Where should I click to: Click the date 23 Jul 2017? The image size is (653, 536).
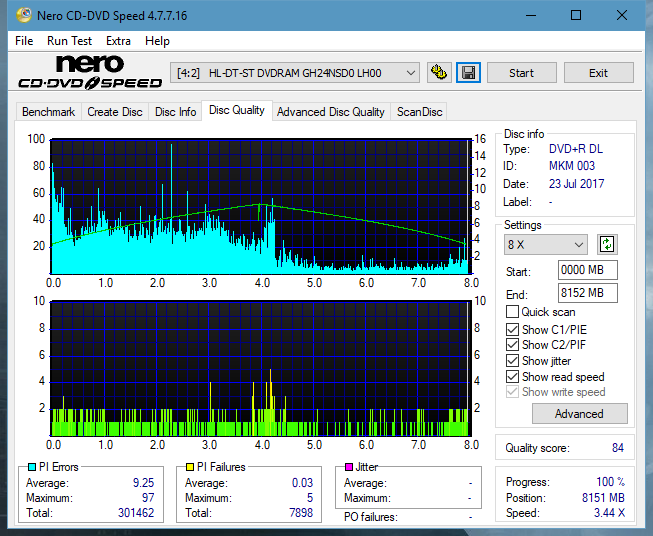(576, 184)
